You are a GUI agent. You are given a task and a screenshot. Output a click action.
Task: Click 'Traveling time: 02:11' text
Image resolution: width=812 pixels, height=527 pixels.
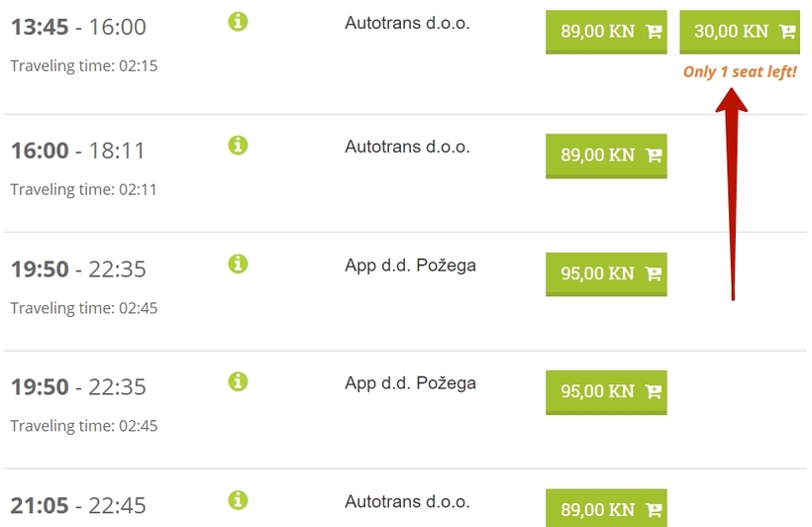click(x=83, y=189)
